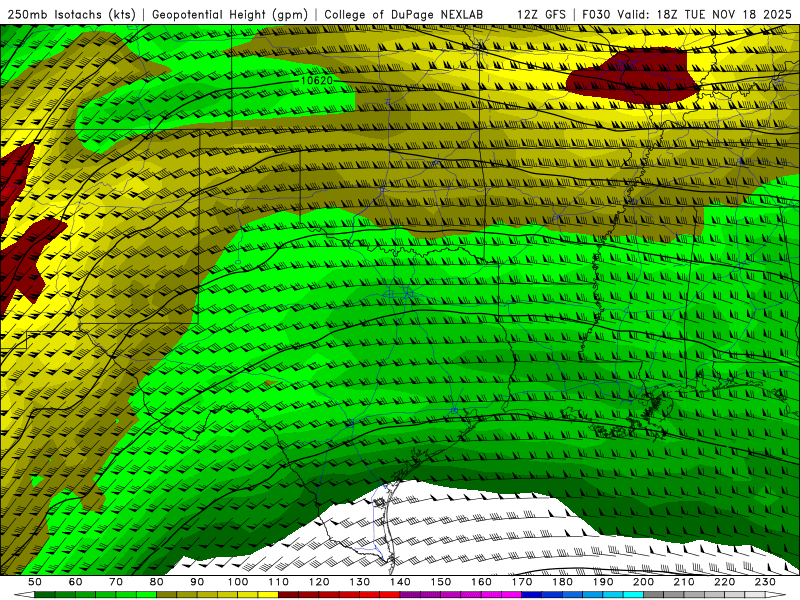Click the 210 knot colorbar label
The image size is (800, 600).
(x=685, y=582)
